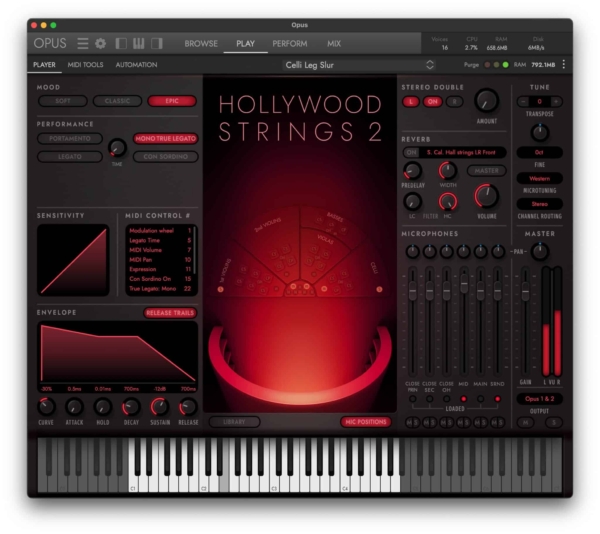Click the Srnd microphone fader
The height and width of the screenshot is (534, 600).
(x=497, y=291)
